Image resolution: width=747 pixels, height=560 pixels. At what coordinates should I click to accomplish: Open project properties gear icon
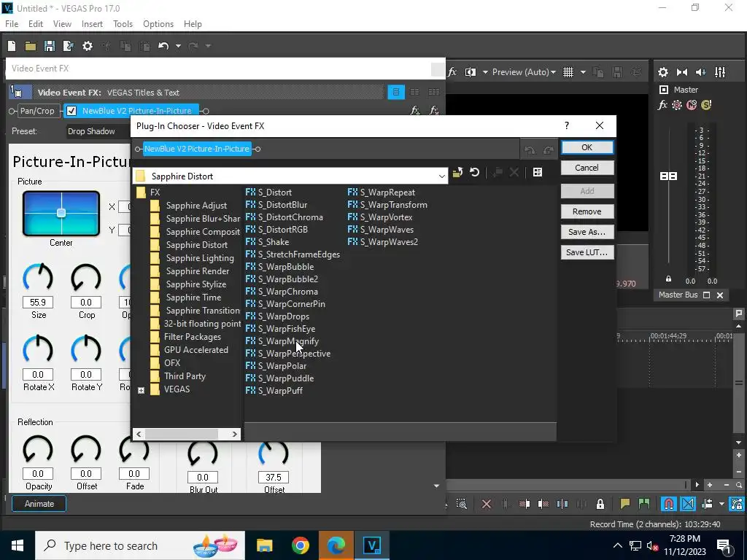[x=88, y=46]
